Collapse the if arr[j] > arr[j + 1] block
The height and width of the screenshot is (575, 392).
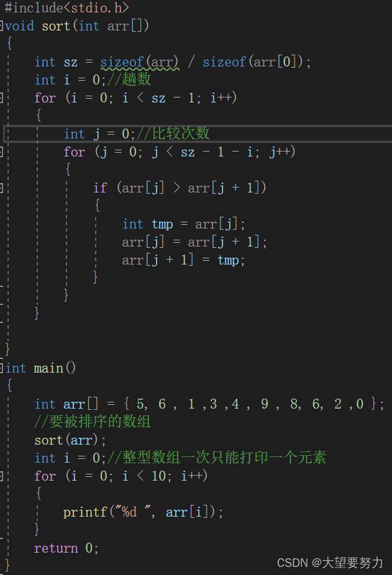1,188
